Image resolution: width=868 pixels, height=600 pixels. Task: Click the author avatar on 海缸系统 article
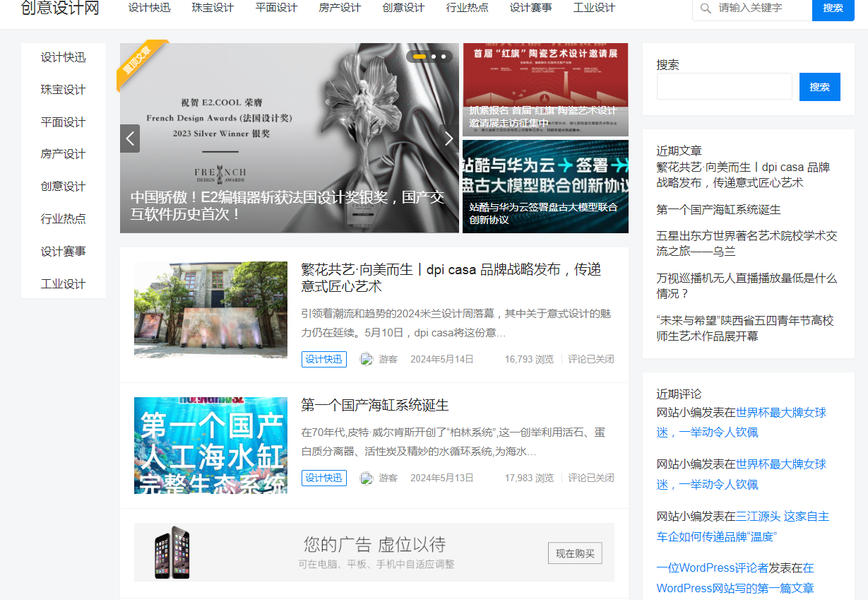coord(367,478)
